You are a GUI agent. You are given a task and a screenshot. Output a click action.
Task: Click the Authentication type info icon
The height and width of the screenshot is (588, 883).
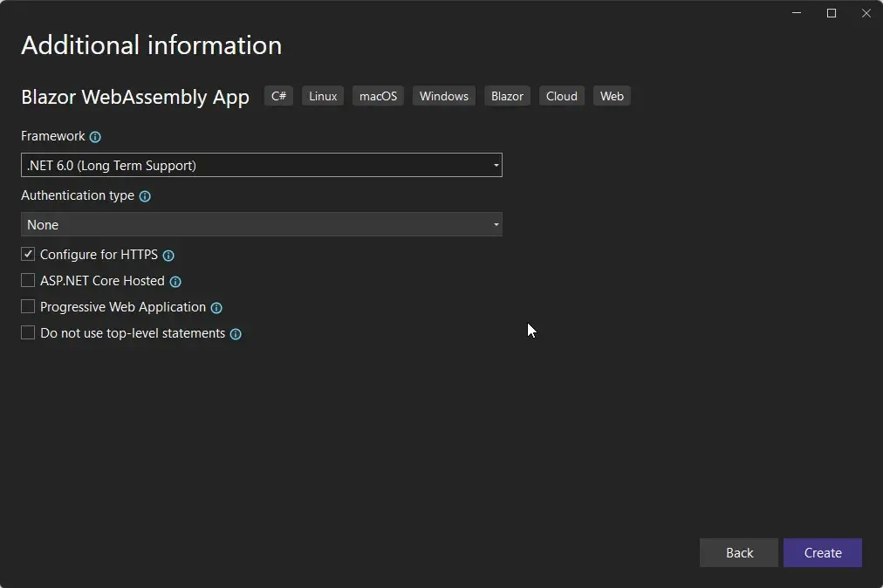click(x=144, y=195)
